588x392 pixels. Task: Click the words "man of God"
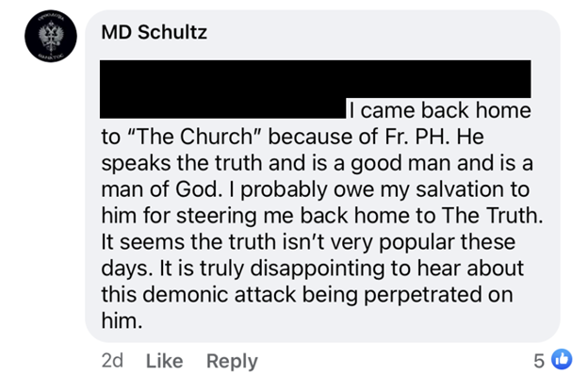tap(159, 189)
